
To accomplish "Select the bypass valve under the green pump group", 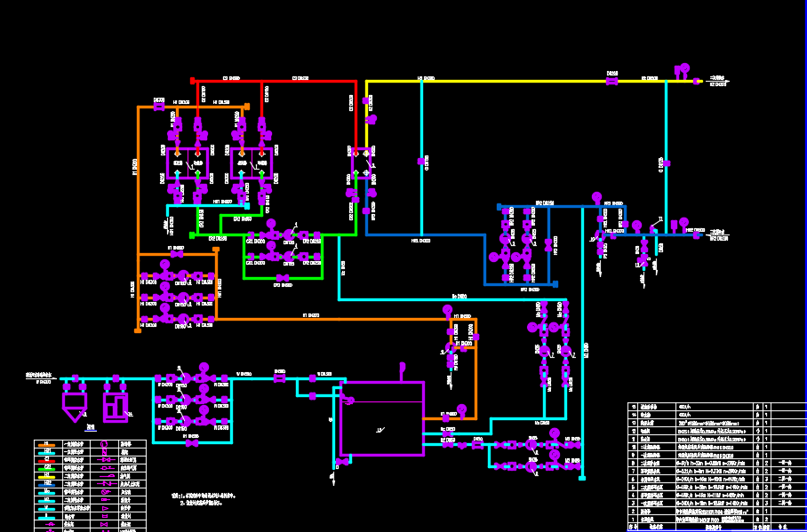I will tap(282, 278).
